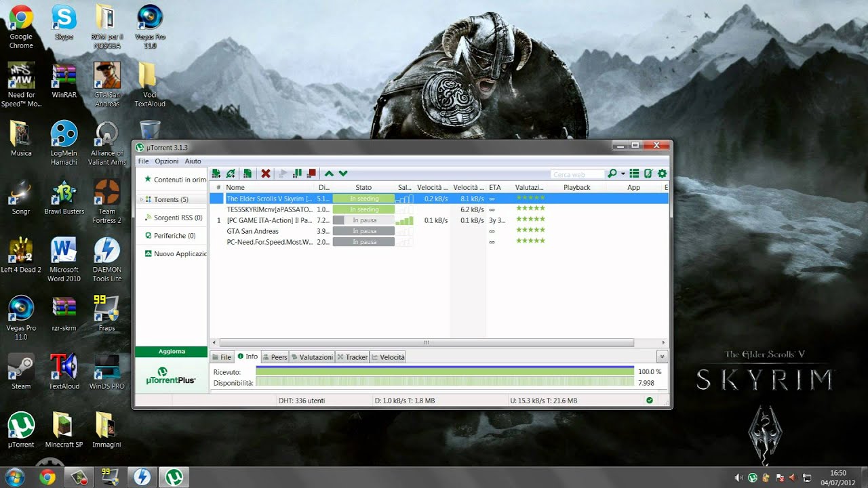The height and width of the screenshot is (488, 868).
Task: Open the Skype desktop shortcut
Action: [64, 23]
